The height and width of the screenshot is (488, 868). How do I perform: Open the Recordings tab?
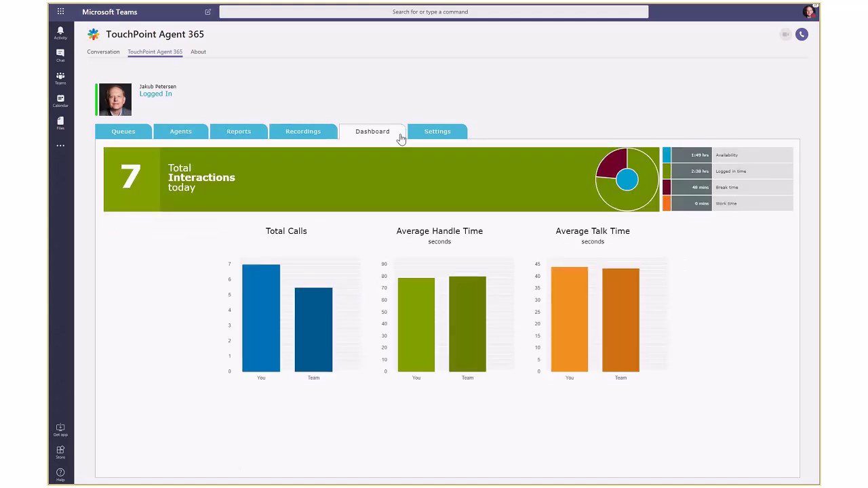(303, 131)
